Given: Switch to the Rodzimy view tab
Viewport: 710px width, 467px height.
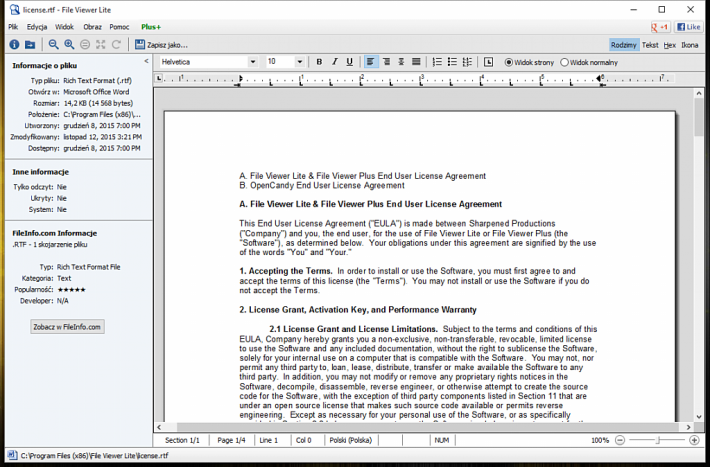Looking at the screenshot, I should click(624, 45).
